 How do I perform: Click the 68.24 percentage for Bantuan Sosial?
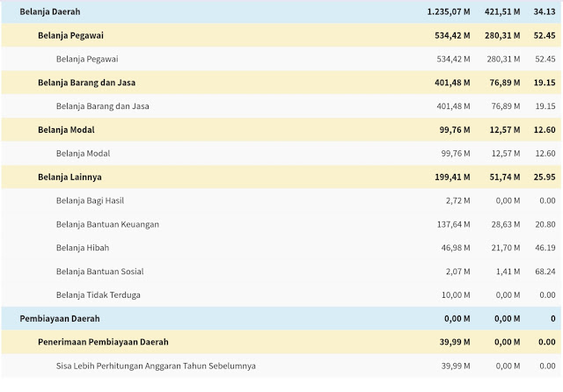click(546, 272)
